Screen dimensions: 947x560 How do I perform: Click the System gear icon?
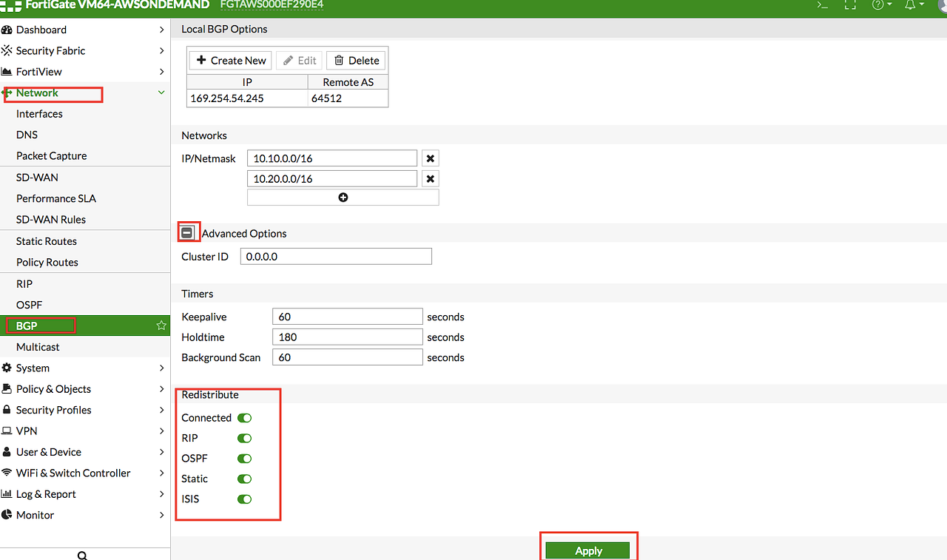click(x=7, y=368)
